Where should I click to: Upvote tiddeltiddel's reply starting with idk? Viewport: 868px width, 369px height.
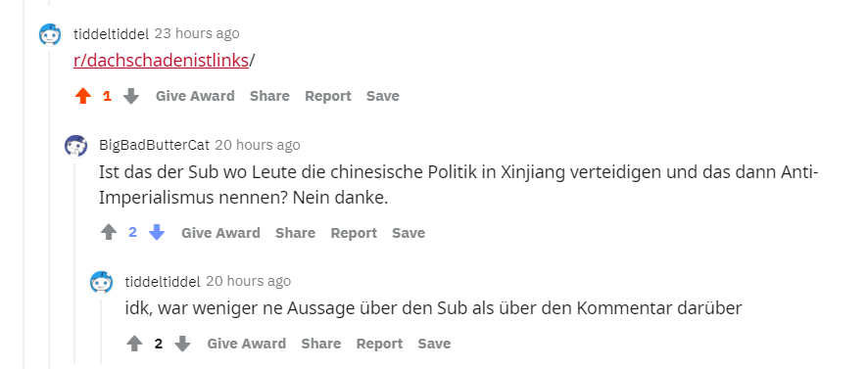(x=134, y=345)
